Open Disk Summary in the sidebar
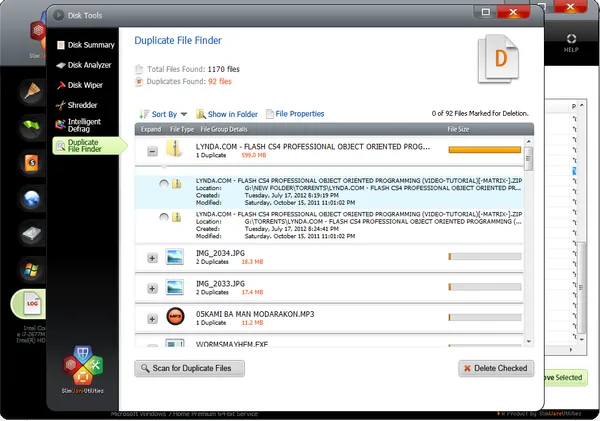The height and width of the screenshot is (421, 600). (x=85, y=45)
